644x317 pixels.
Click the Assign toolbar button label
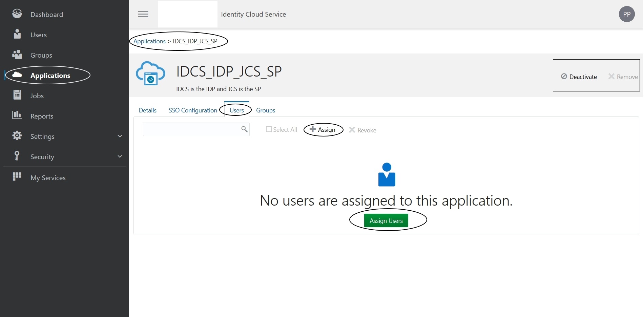click(x=327, y=130)
